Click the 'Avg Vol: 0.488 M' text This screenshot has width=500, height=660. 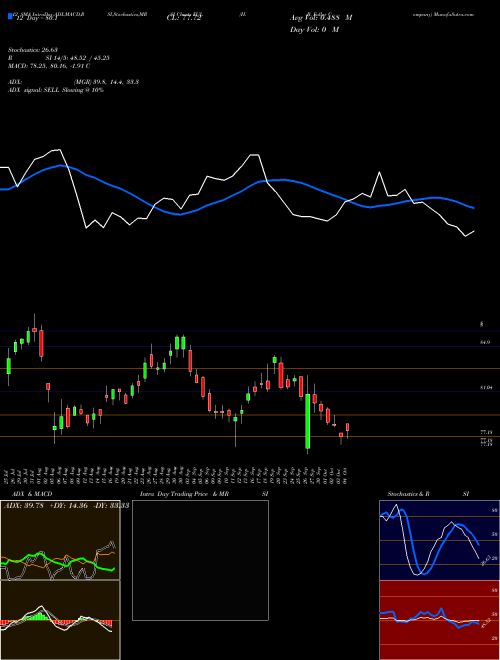[321, 18]
